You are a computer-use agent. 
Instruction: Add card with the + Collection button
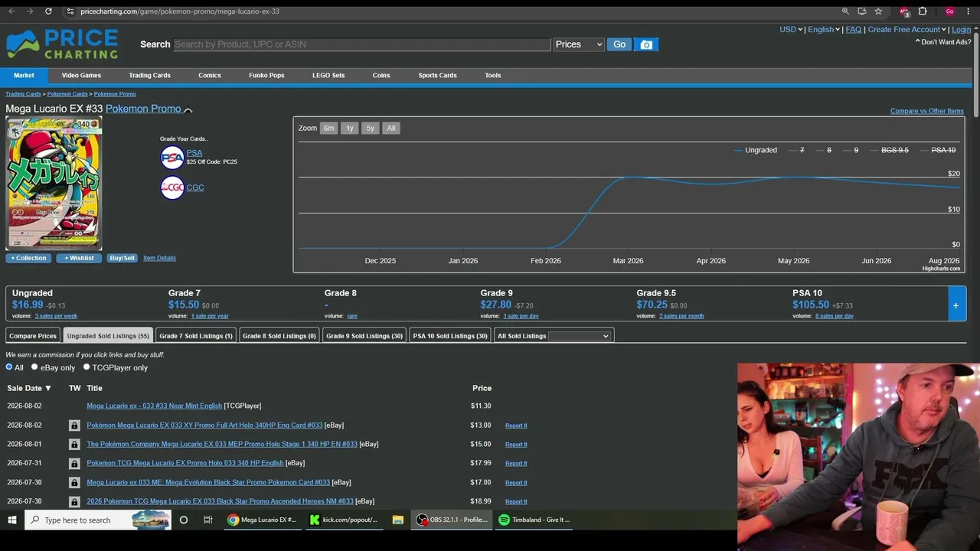(x=28, y=258)
